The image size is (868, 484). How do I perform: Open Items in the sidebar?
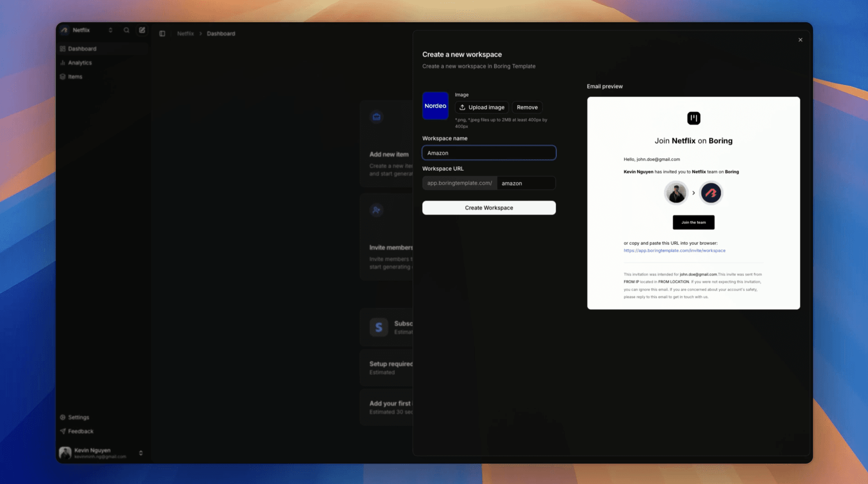(x=75, y=77)
